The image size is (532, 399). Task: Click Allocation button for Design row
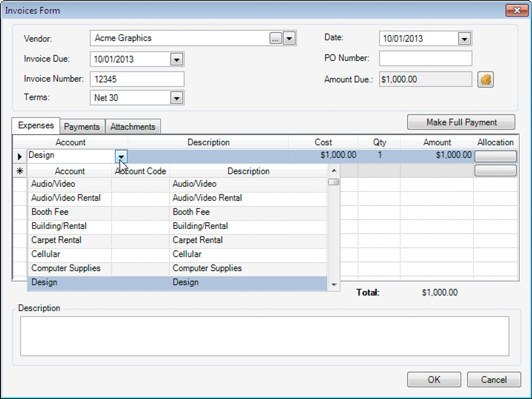[495, 156]
